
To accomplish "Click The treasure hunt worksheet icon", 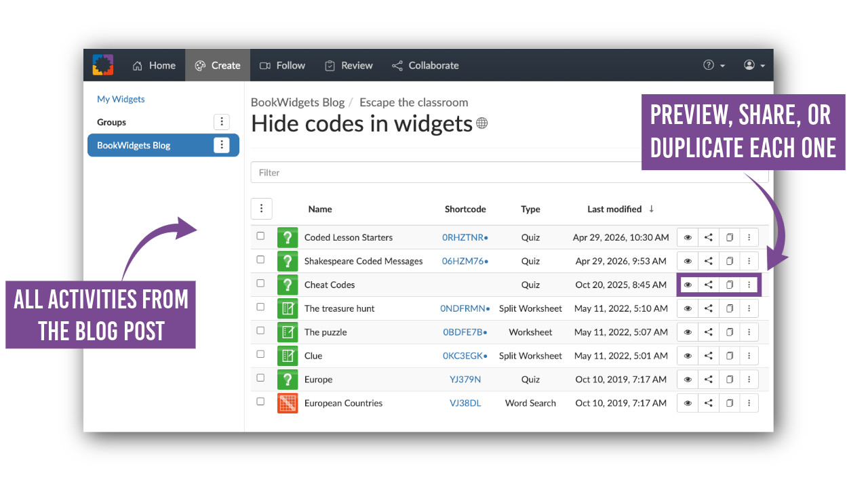I will tap(288, 308).
